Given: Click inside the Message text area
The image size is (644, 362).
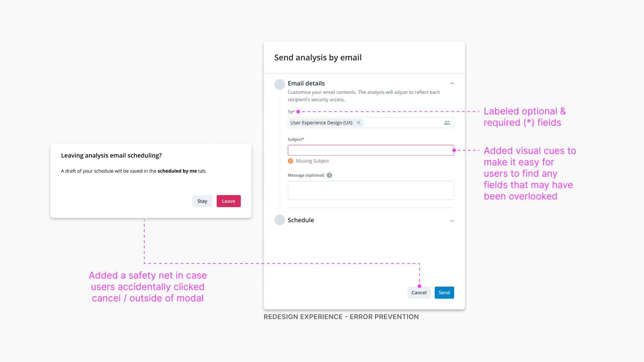Looking at the screenshot, I should pos(371,190).
